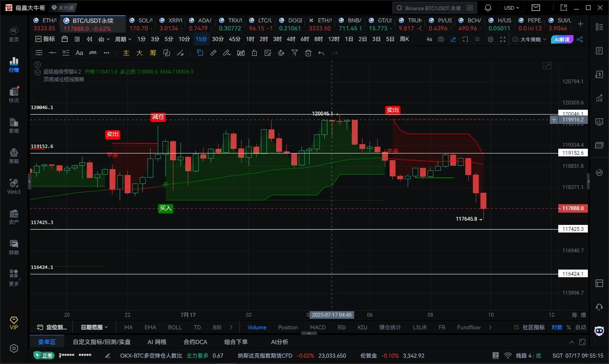Switch to the SOL ticker tab
Image resolution: width=609 pixels, height=364 pixels.
[x=141, y=24]
